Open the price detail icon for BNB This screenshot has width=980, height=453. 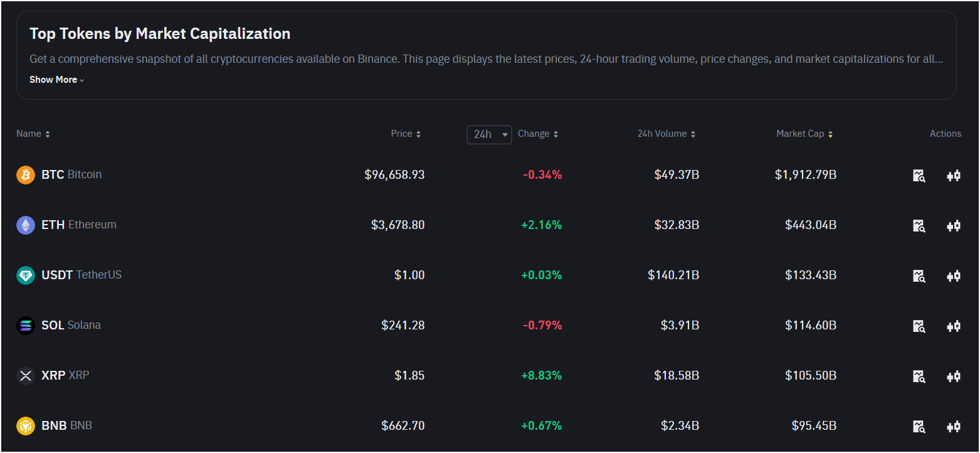[x=919, y=427]
